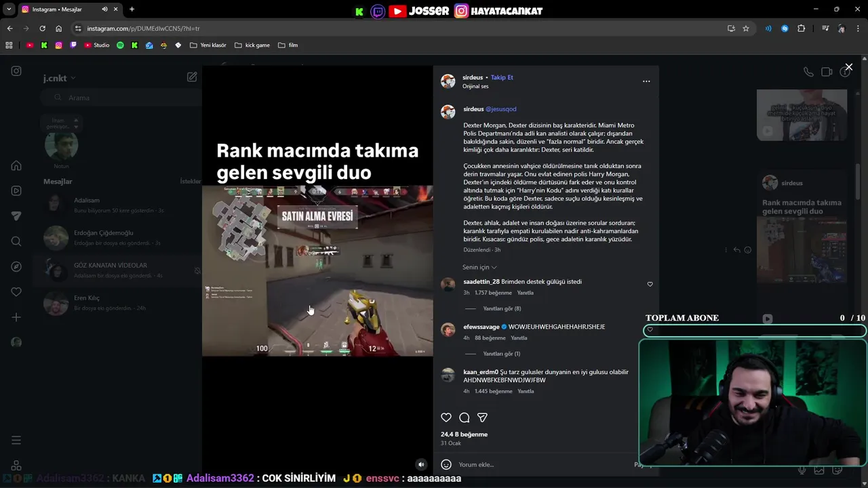
Task: Click the instagram.com address bar
Action: [x=400, y=28]
